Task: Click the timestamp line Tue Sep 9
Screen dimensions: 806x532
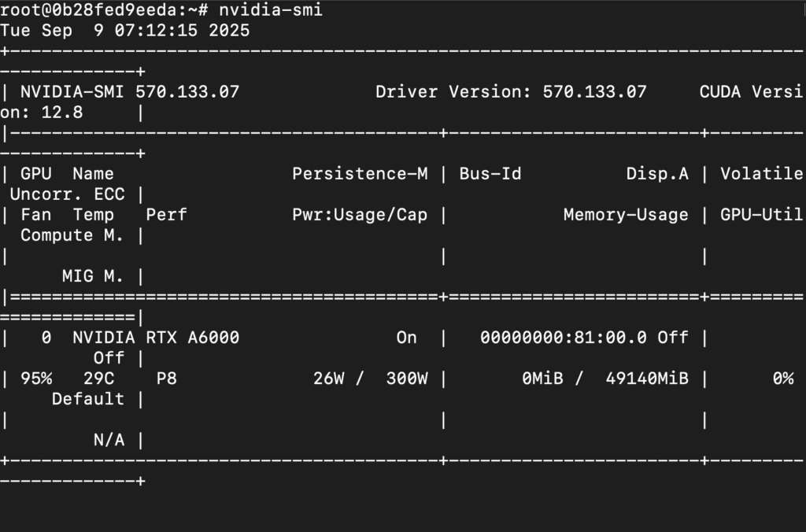Action: click(124, 31)
